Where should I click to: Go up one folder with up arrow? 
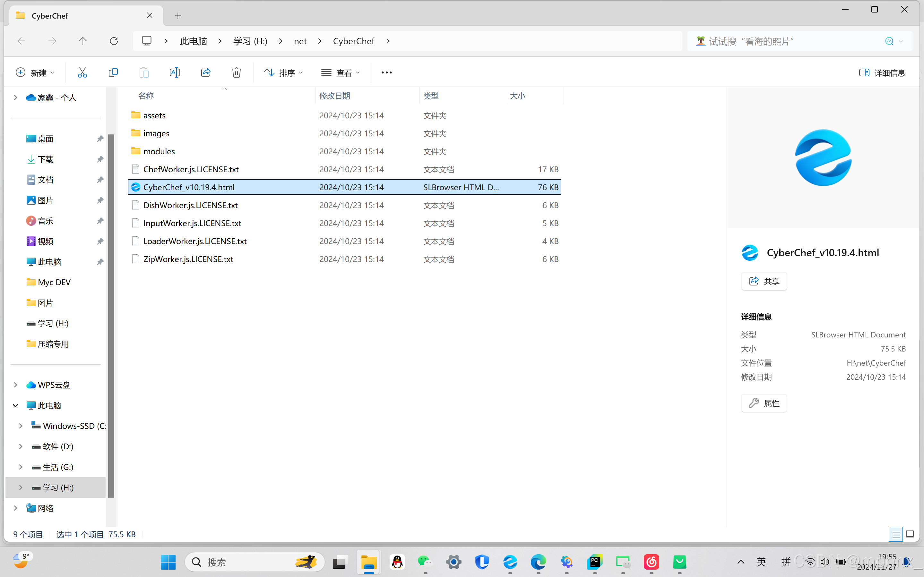[83, 41]
